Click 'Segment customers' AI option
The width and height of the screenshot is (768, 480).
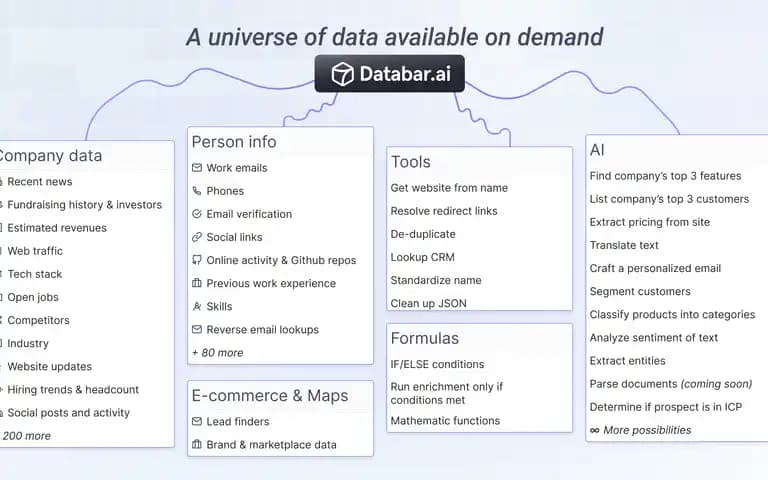point(640,291)
